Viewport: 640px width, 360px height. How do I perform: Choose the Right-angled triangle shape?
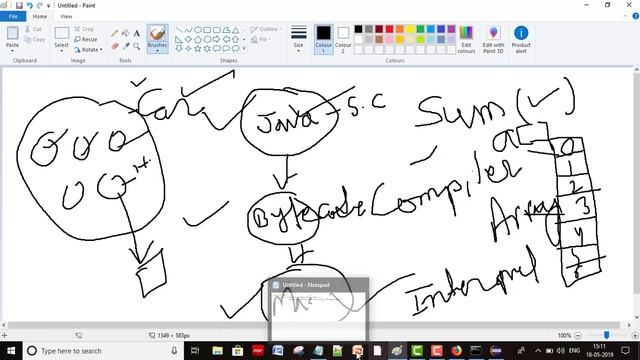[x=179, y=40]
